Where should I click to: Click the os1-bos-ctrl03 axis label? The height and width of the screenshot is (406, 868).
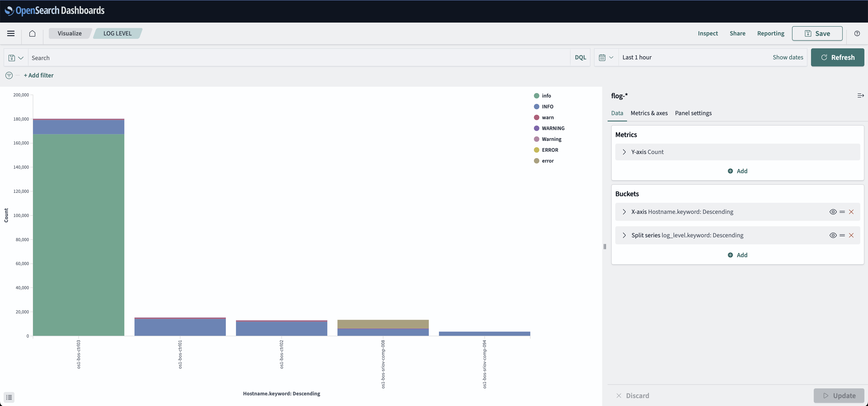point(78,355)
